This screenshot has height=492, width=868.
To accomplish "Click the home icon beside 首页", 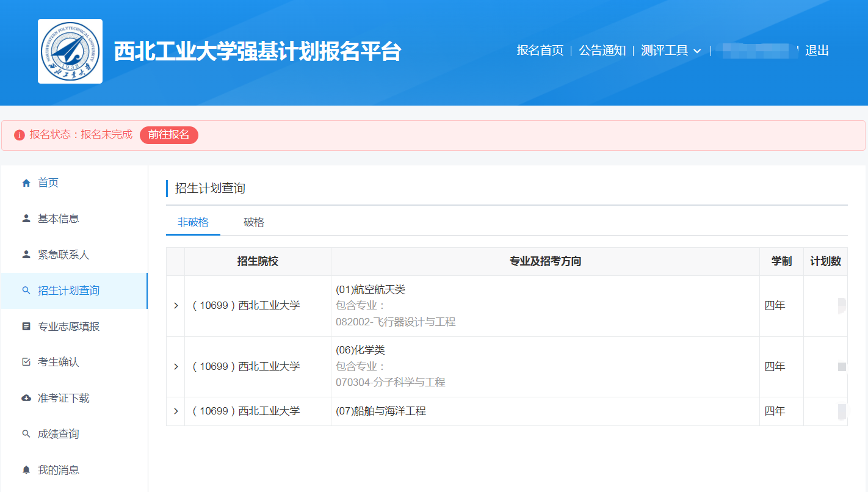I will coord(26,183).
